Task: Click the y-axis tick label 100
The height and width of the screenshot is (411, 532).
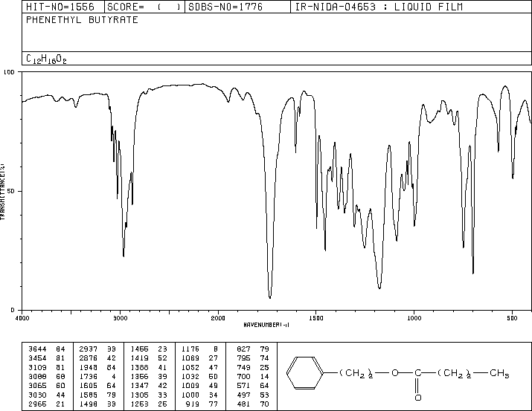Action: click(10, 72)
